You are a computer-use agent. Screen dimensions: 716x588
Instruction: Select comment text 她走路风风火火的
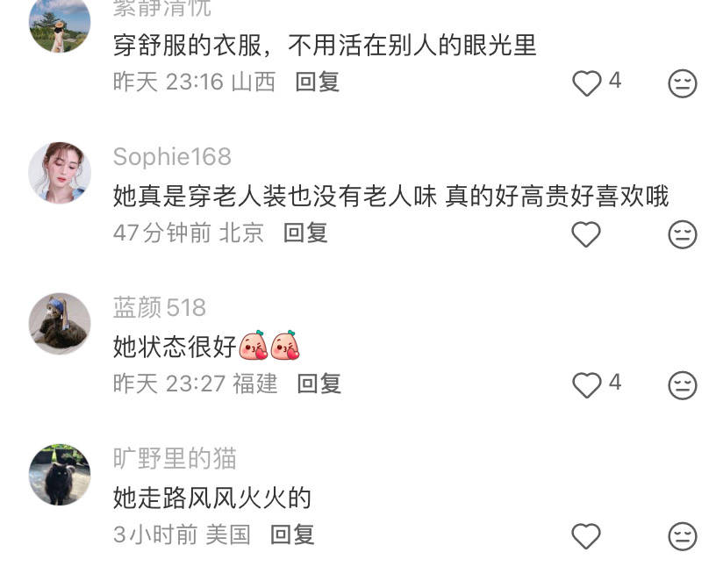point(212,498)
